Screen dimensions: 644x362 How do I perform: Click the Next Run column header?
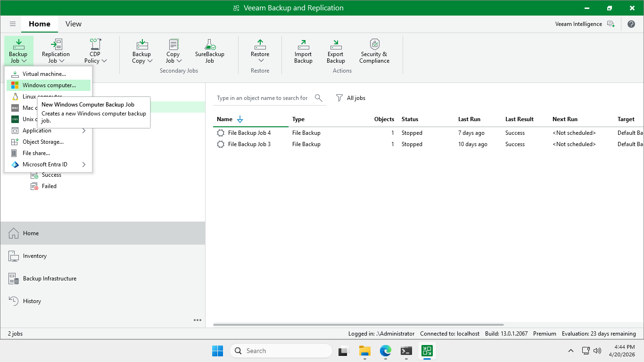click(x=565, y=119)
